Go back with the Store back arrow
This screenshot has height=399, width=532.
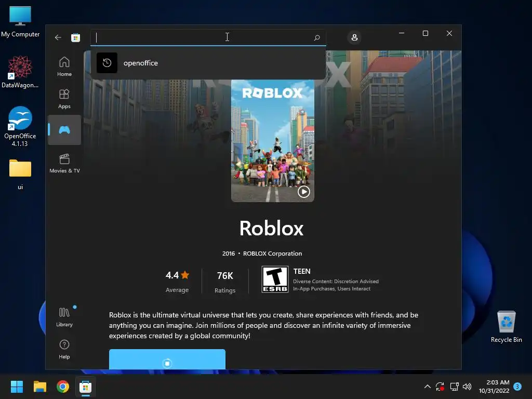tap(58, 37)
